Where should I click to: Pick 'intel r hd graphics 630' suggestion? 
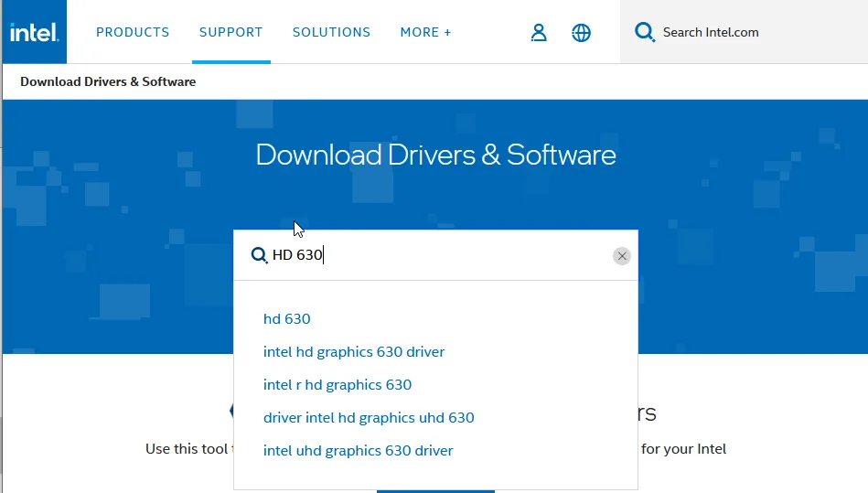click(x=338, y=384)
